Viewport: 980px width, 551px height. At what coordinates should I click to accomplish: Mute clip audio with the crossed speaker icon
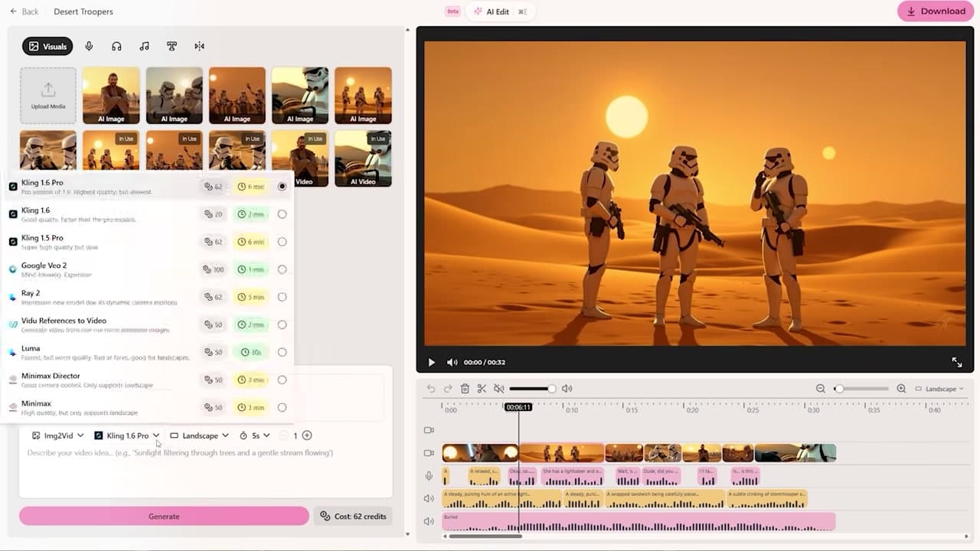(x=499, y=389)
